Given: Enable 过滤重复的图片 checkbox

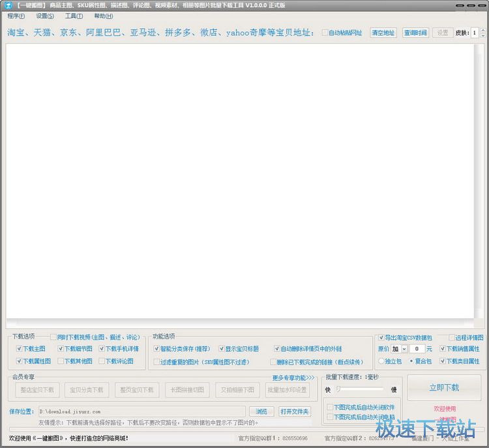Looking at the screenshot, I should (156, 362).
